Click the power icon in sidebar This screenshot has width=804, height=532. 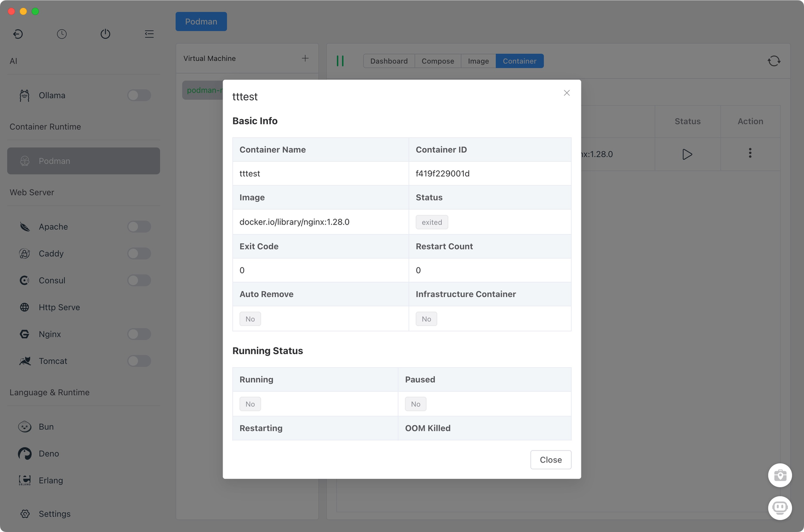tap(106, 34)
